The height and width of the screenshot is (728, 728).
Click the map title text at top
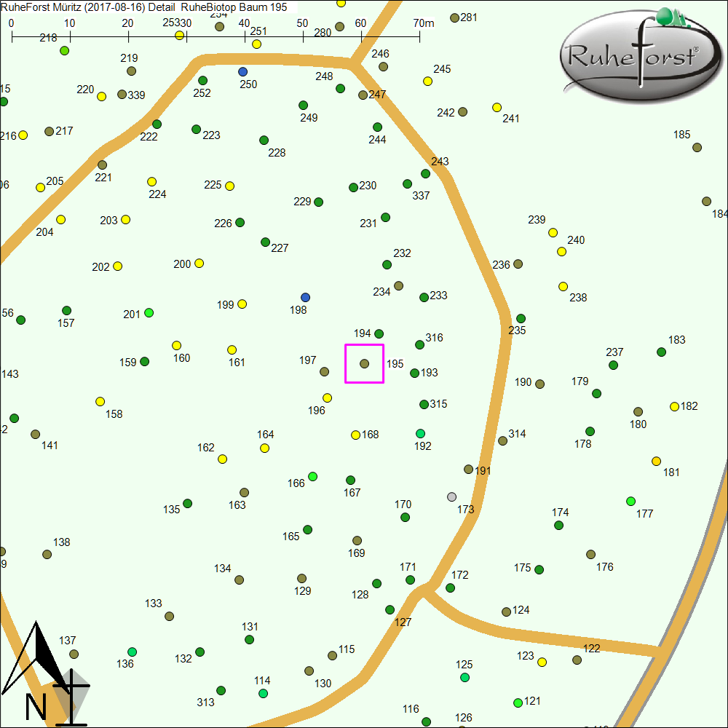(x=143, y=7)
